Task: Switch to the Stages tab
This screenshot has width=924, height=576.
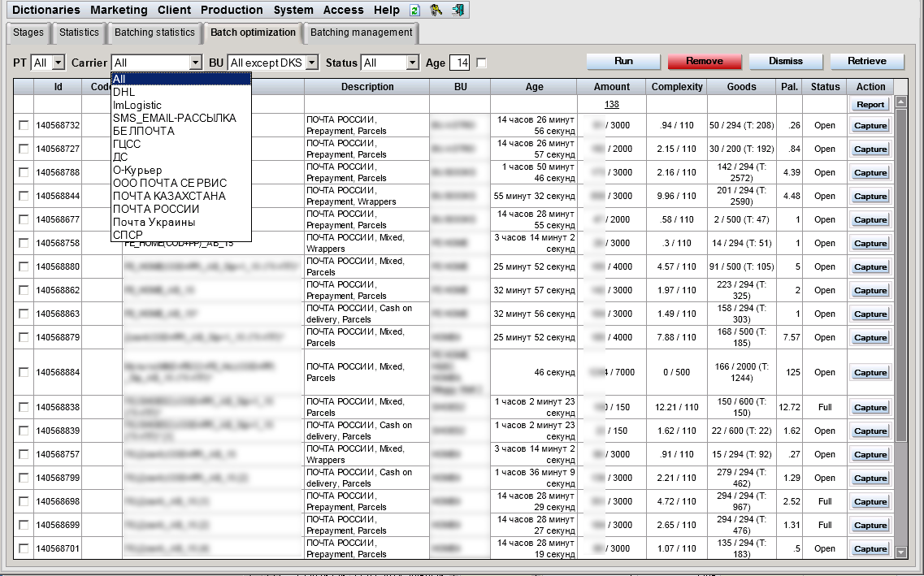Action: coord(28,32)
